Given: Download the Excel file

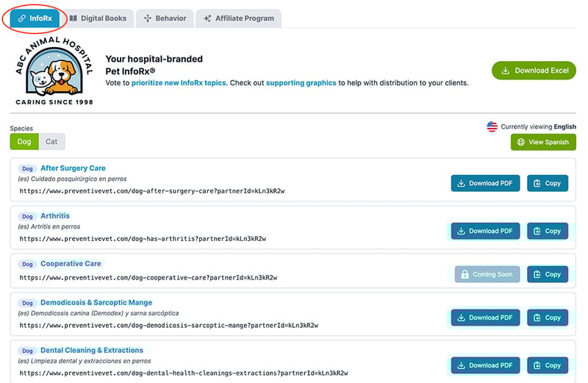Looking at the screenshot, I should coord(534,71).
